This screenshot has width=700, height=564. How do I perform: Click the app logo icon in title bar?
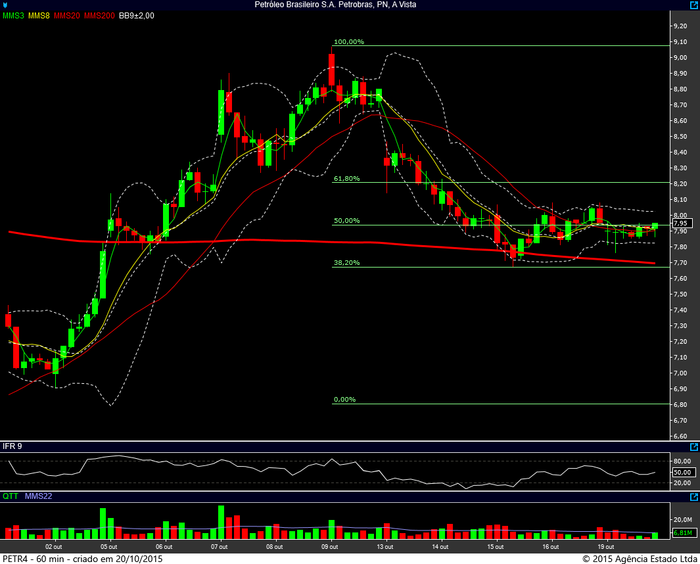(7, 5)
